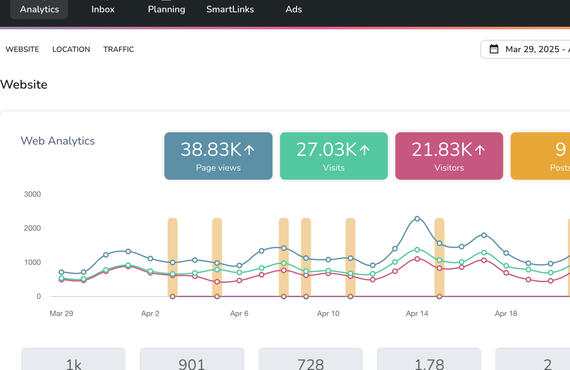This screenshot has width=570, height=370.
Task: Select the Visits data point on Apr 14
Action: [417, 250]
